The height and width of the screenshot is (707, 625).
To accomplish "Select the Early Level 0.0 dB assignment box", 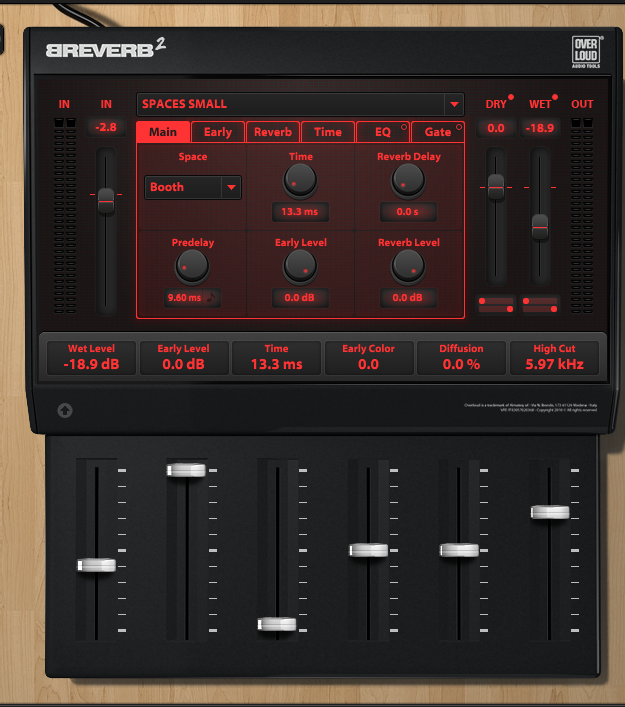I will 184,358.
